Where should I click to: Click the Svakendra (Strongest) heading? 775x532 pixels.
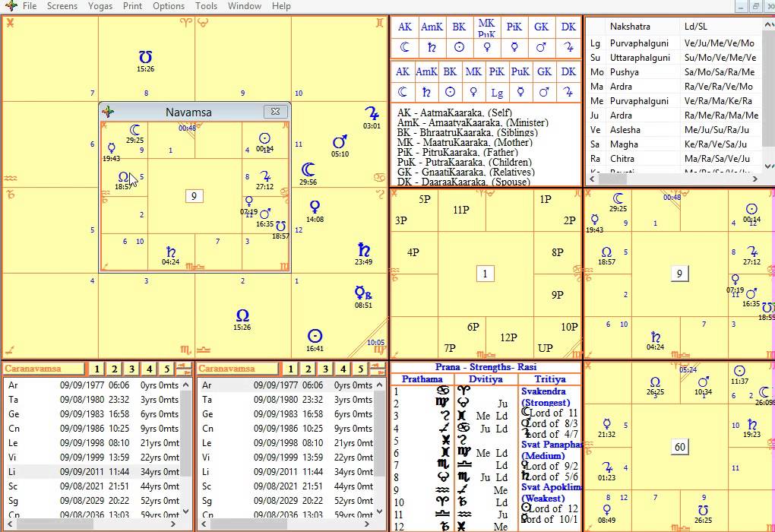(546, 397)
